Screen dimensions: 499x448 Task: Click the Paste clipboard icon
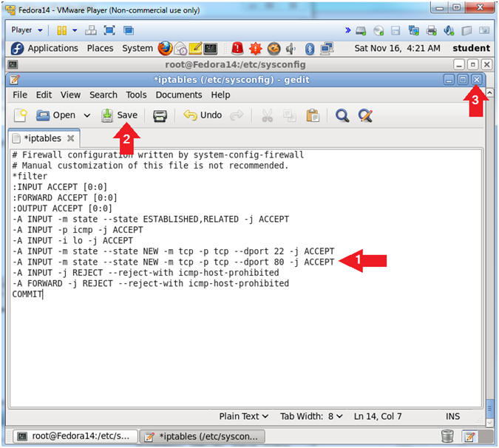coord(313,115)
